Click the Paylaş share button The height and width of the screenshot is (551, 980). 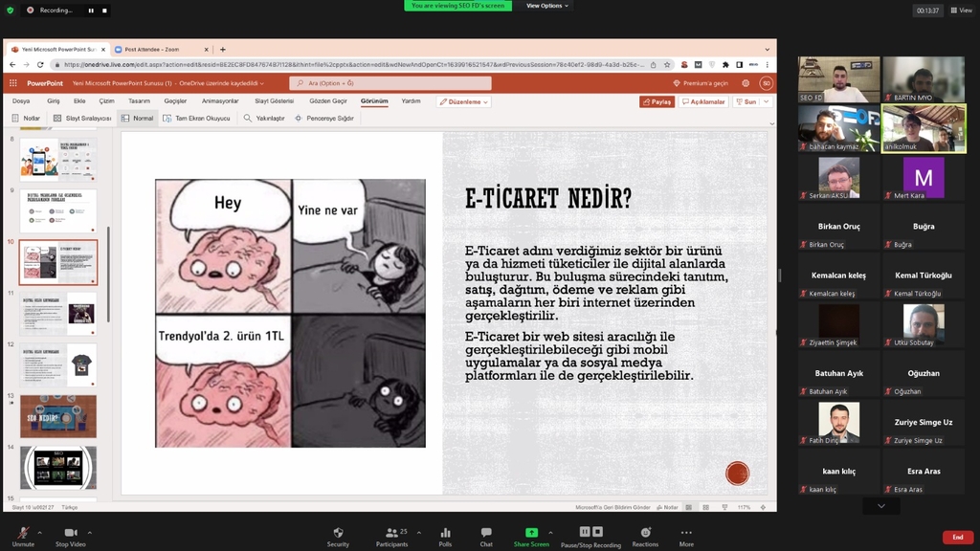click(657, 101)
